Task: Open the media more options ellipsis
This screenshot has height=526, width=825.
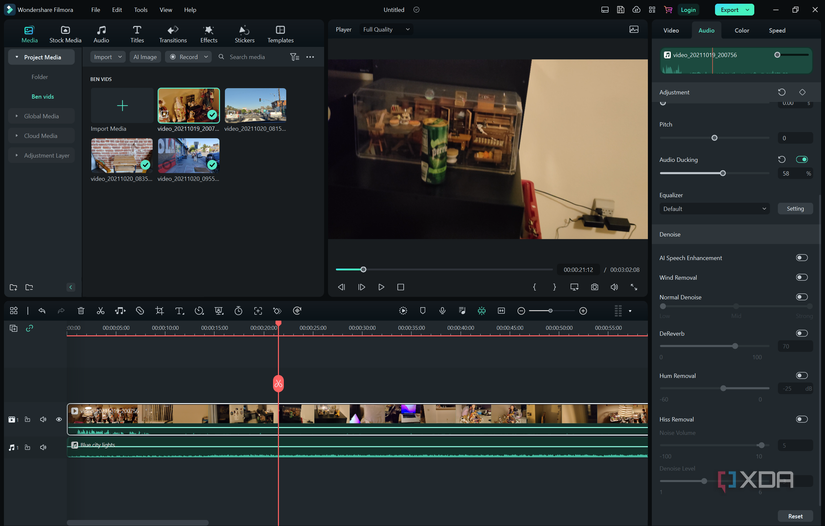Action: [310, 57]
